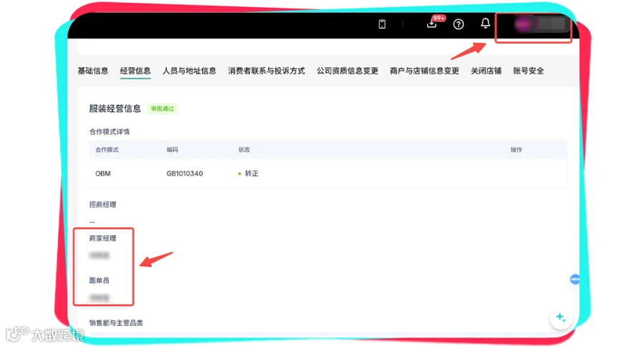This screenshot has width=644, height=347.
Task: Click the 审批通过 status badge
Action: click(x=162, y=109)
